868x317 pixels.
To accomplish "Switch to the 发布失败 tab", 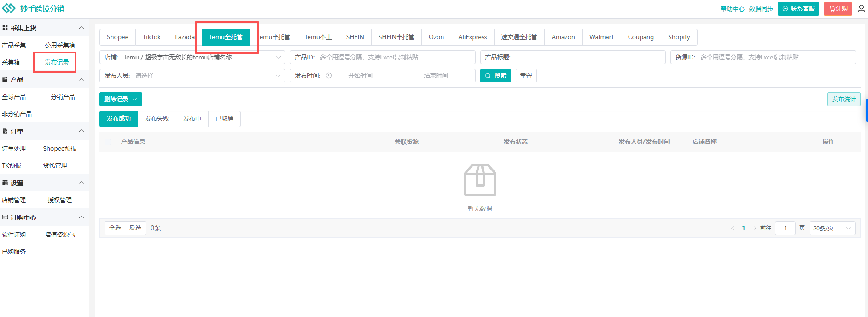I will tap(157, 118).
